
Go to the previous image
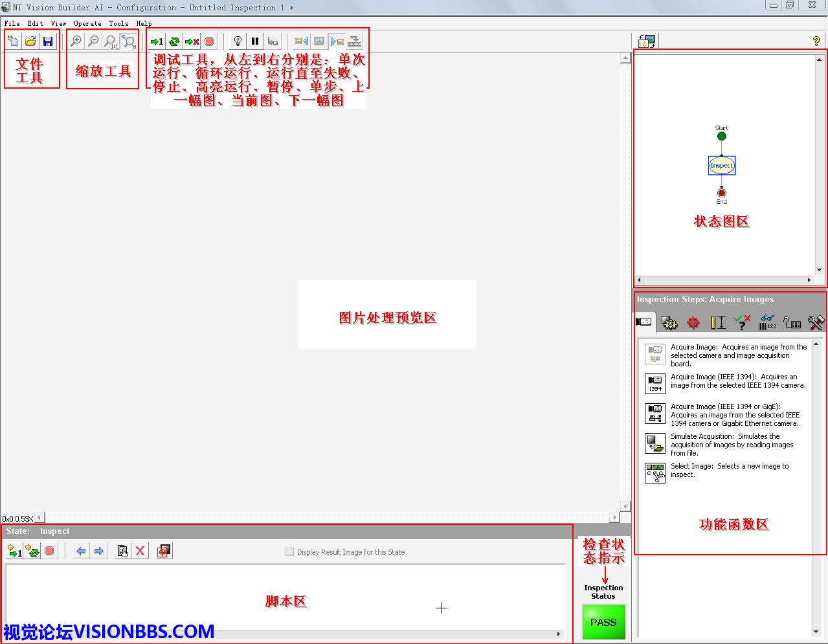tap(301, 41)
